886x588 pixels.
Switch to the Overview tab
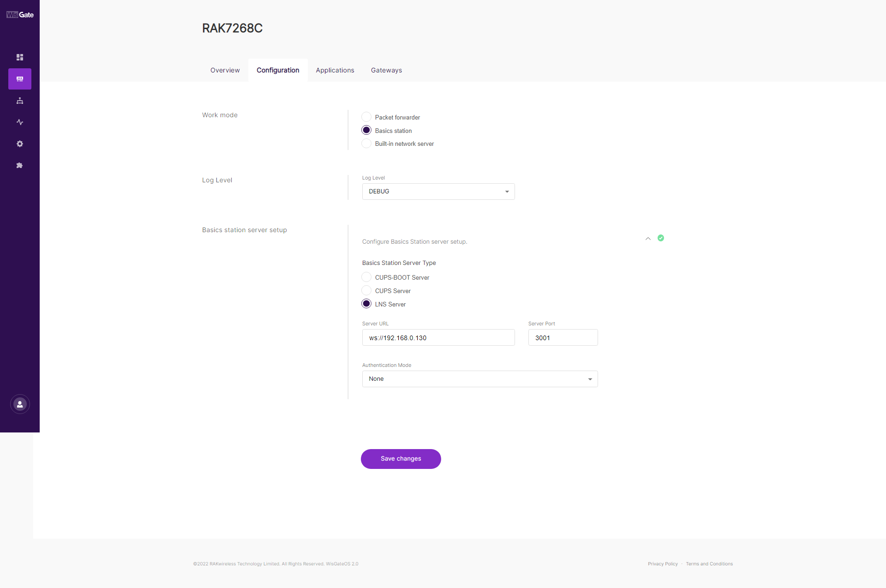(225, 70)
